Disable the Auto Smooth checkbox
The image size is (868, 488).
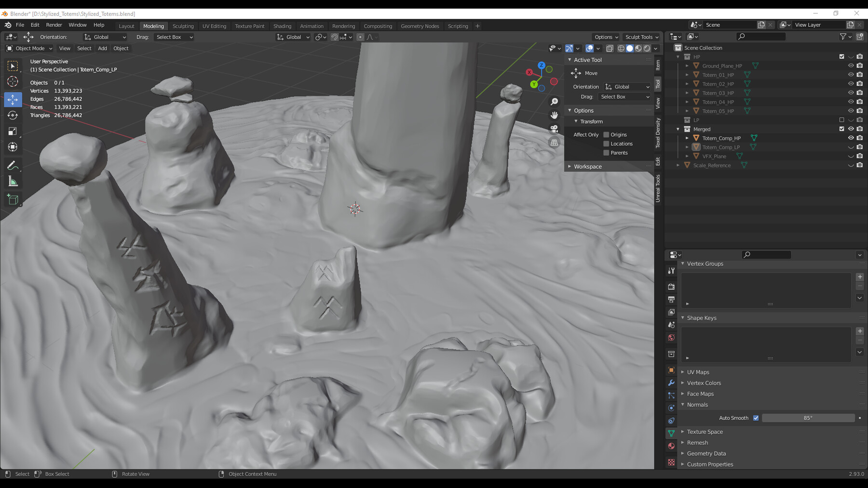(x=756, y=418)
